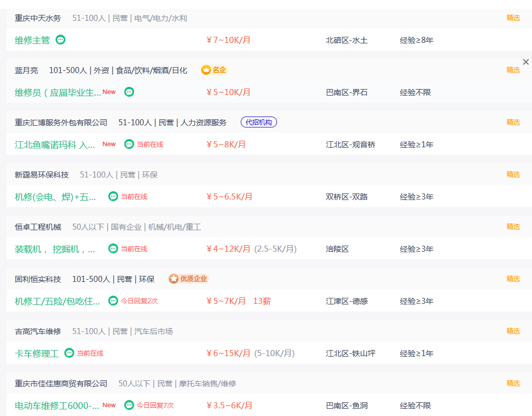Open chat icon for 电动车维修工 job
Image resolution: width=532 pixels, height=416 pixels.
[x=129, y=406]
